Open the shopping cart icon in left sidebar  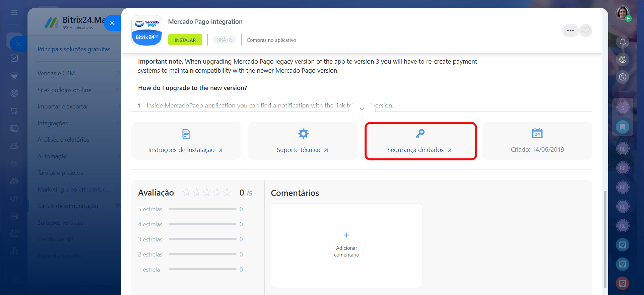point(14,111)
